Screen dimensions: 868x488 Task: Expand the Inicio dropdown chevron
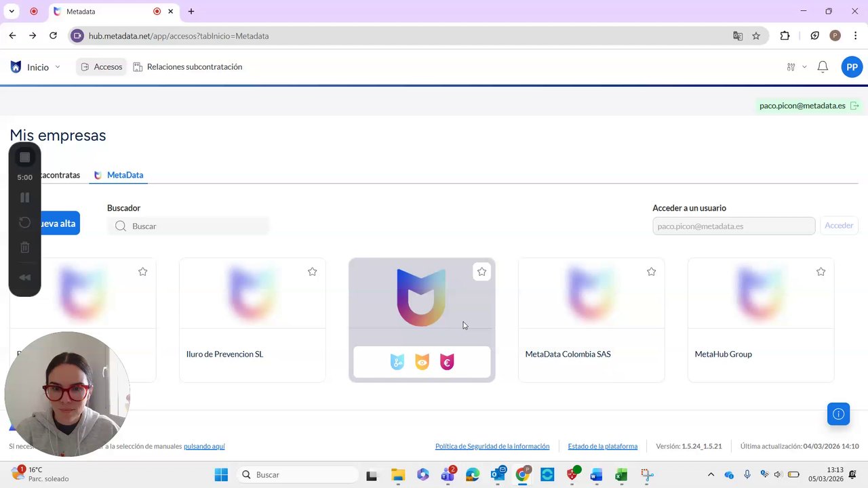point(57,67)
